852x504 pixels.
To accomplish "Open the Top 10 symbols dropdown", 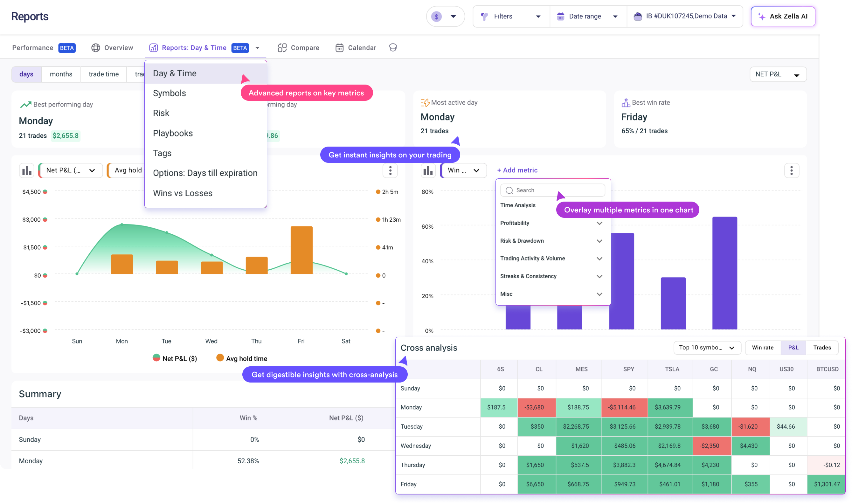I will tap(707, 348).
